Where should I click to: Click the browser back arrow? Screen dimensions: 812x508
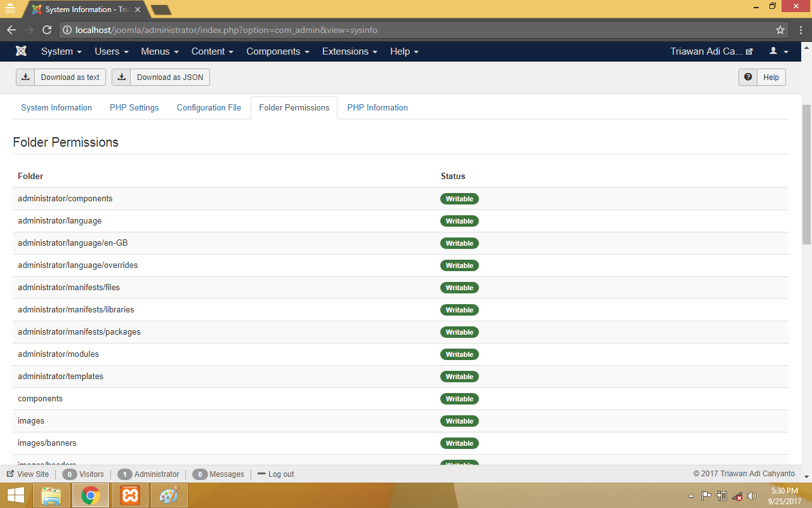[x=11, y=30]
